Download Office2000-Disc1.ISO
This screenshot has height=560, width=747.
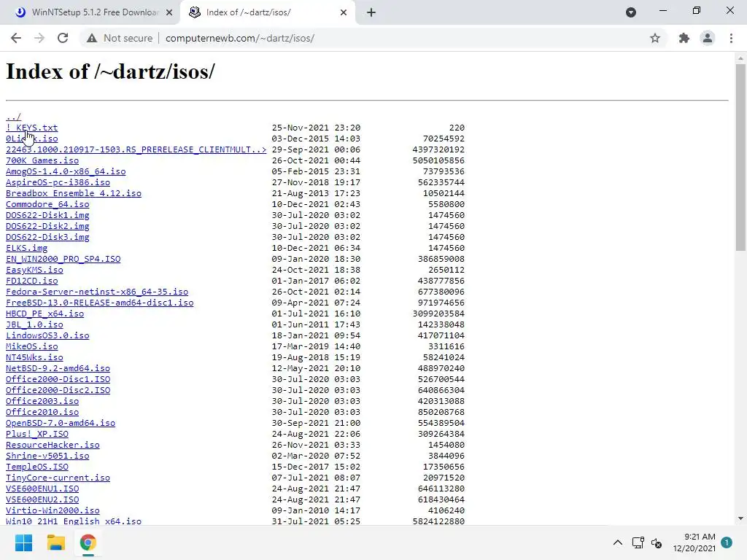[x=58, y=379]
